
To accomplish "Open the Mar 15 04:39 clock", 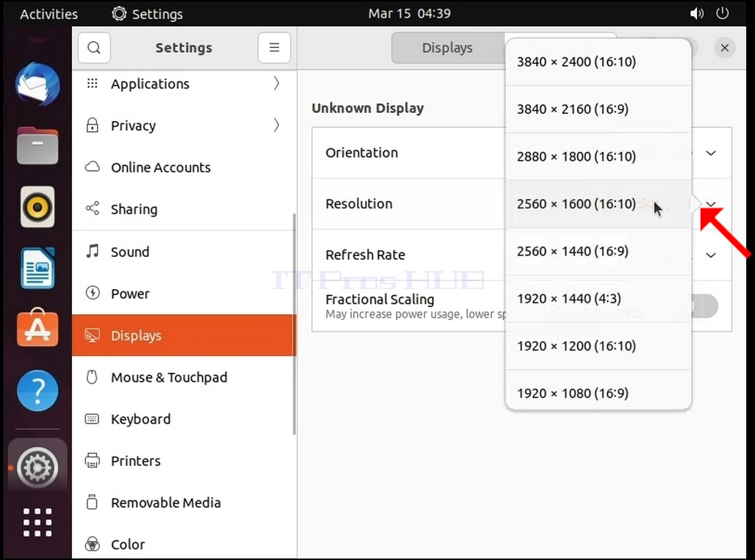I will [409, 13].
